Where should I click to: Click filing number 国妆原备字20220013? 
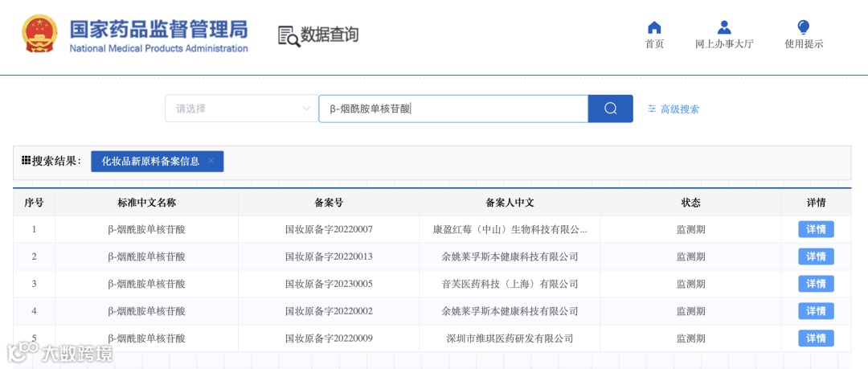point(329,256)
